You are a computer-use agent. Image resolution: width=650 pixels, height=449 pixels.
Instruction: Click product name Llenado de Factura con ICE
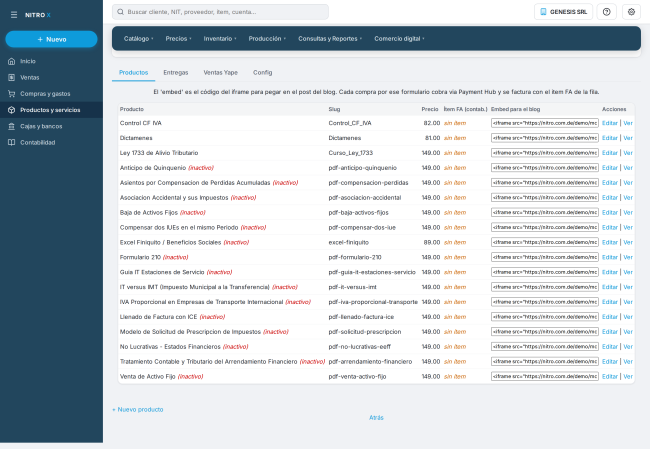coord(158,317)
